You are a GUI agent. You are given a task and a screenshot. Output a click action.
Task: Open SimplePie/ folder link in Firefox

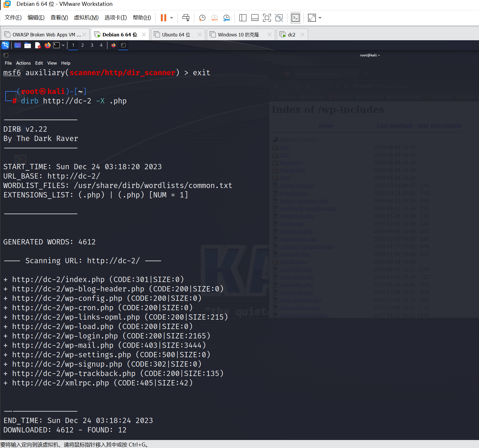coord(292,170)
